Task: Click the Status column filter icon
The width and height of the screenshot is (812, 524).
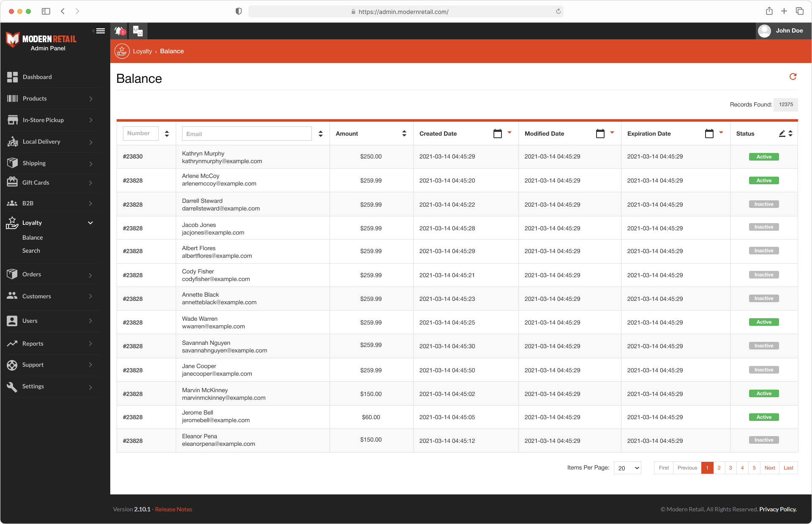Action: click(x=782, y=133)
